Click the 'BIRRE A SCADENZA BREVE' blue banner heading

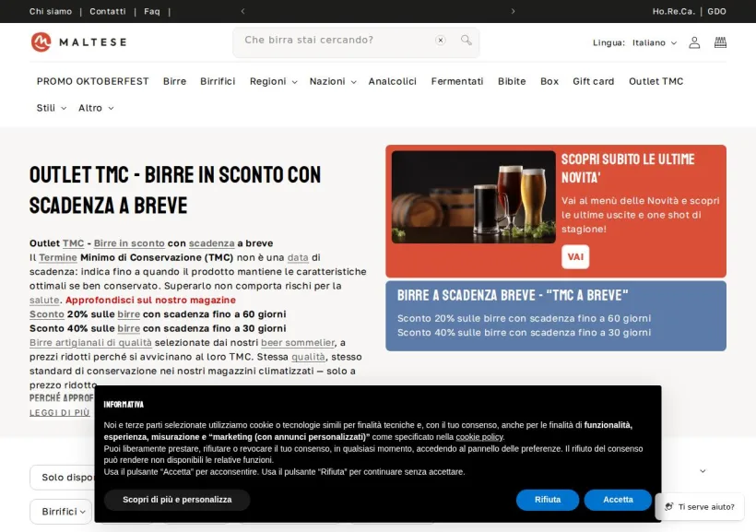pyautogui.click(x=513, y=295)
